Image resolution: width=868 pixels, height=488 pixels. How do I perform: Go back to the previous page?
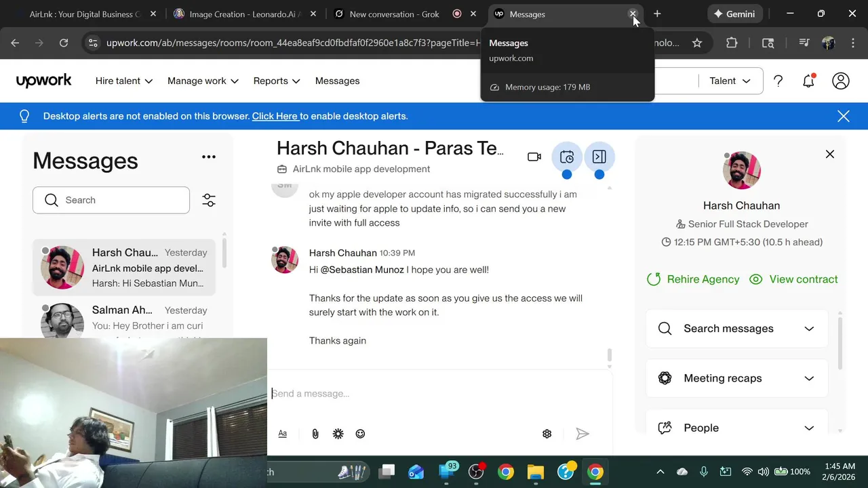click(15, 43)
